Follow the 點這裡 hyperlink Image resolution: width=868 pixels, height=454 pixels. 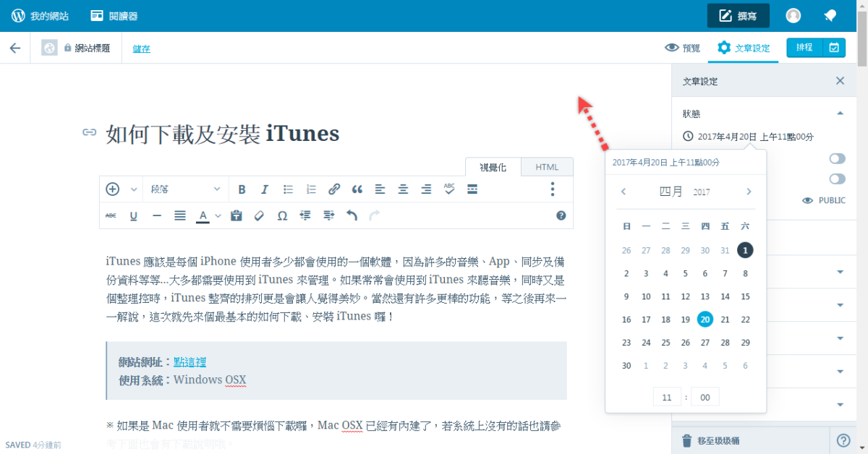(x=190, y=361)
